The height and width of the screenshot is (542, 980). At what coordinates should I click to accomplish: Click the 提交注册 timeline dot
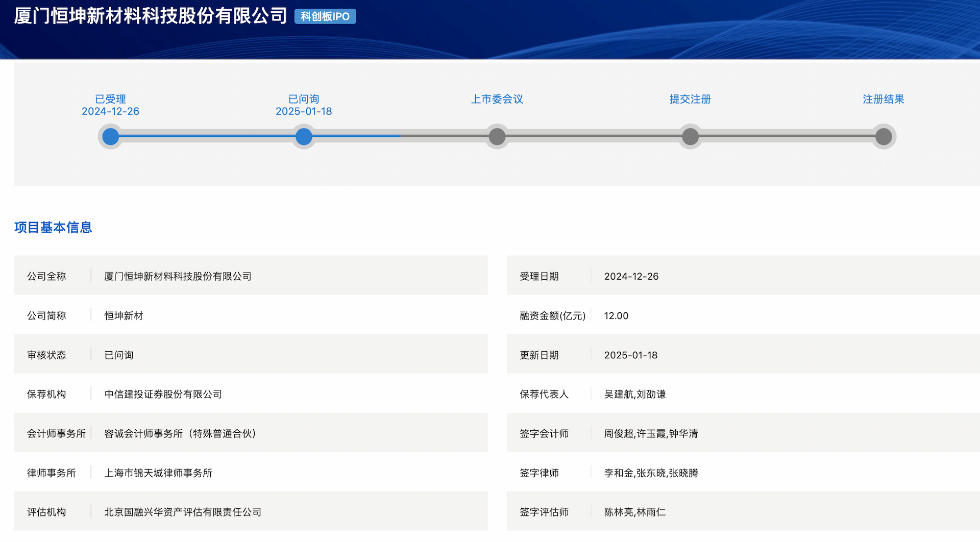coord(690,137)
